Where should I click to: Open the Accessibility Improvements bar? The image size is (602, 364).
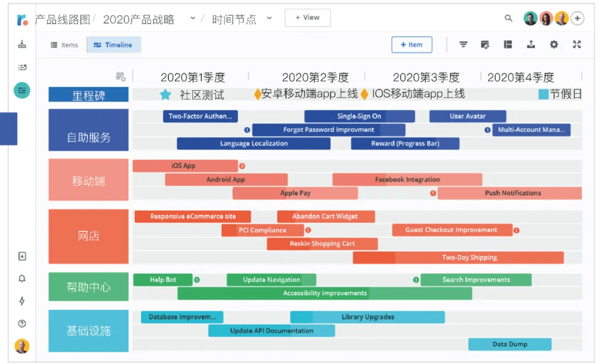[325, 293]
